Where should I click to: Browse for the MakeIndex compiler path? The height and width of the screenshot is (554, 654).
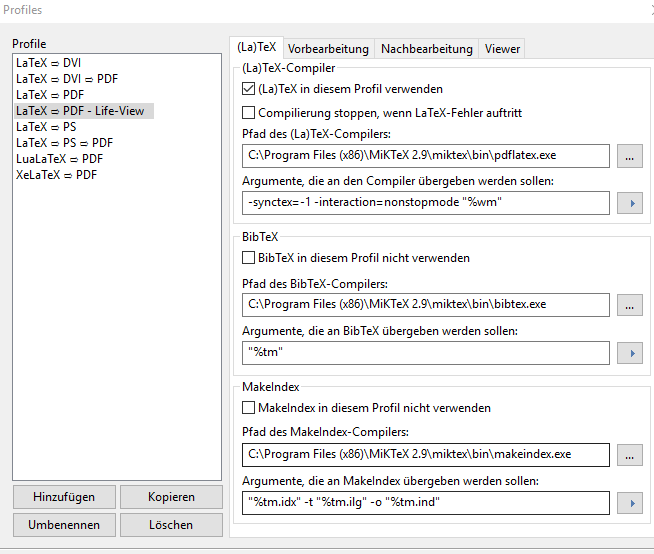point(629,455)
